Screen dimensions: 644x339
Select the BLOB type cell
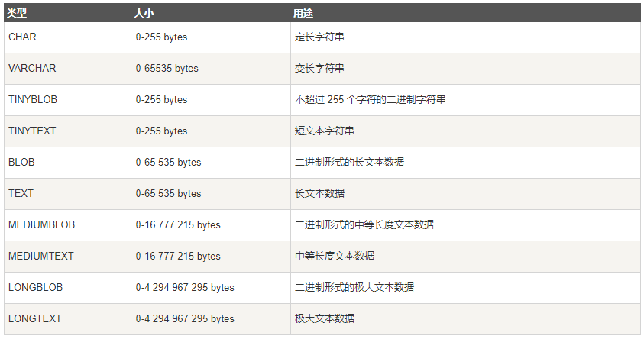click(x=21, y=162)
